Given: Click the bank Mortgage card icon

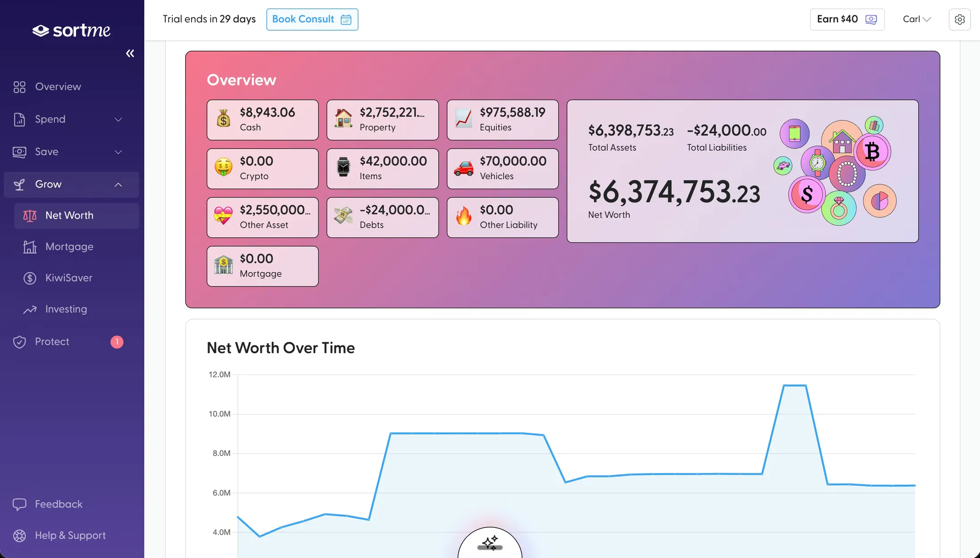Looking at the screenshot, I should pyautogui.click(x=223, y=265).
